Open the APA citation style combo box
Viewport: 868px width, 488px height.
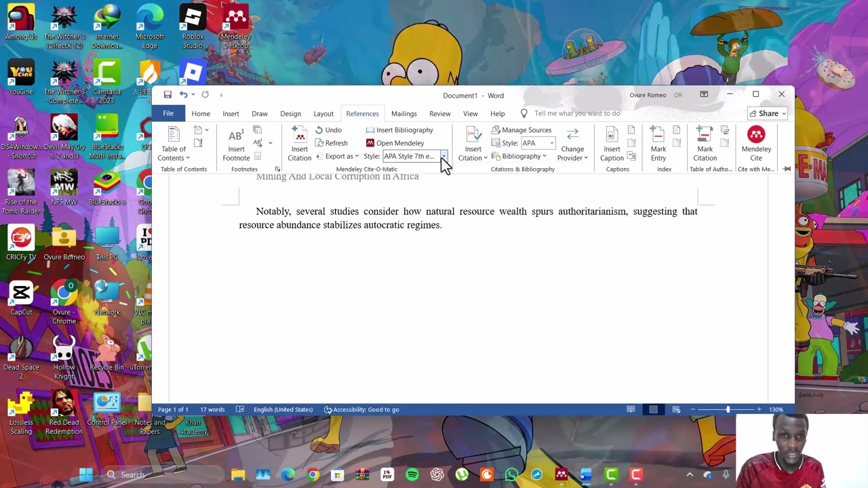pos(538,143)
